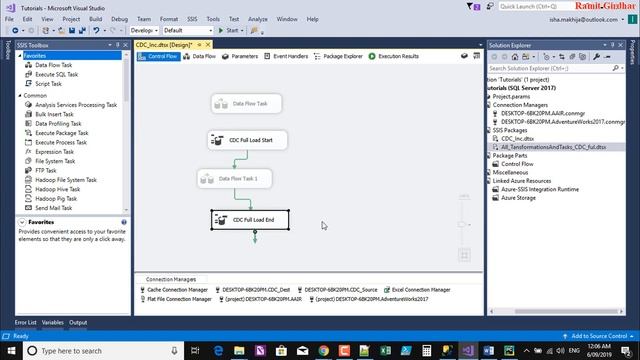This screenshot has height=360, width=640.
Task: Select FTP Task in toolbox
Action: [x=46, y=171]
